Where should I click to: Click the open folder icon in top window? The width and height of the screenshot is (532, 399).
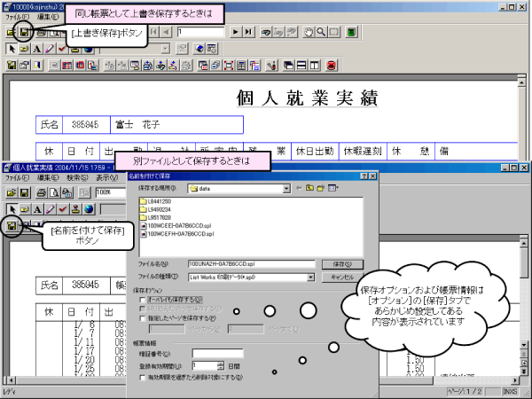[x=12, y=32]
